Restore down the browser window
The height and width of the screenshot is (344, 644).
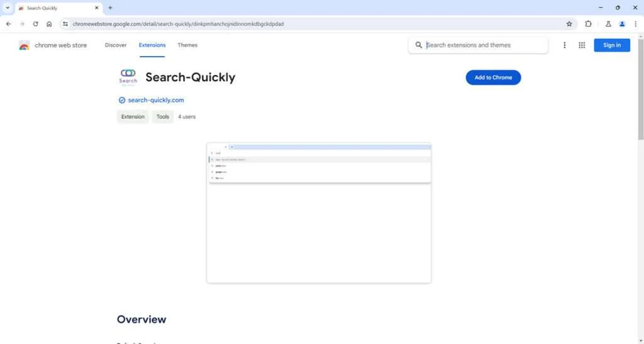point(618,8)
